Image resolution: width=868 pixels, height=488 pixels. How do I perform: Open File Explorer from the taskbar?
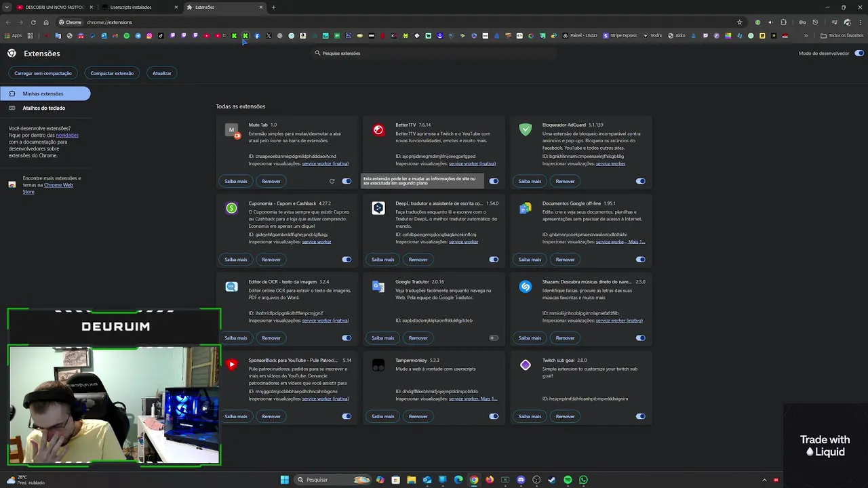(412, 480)
